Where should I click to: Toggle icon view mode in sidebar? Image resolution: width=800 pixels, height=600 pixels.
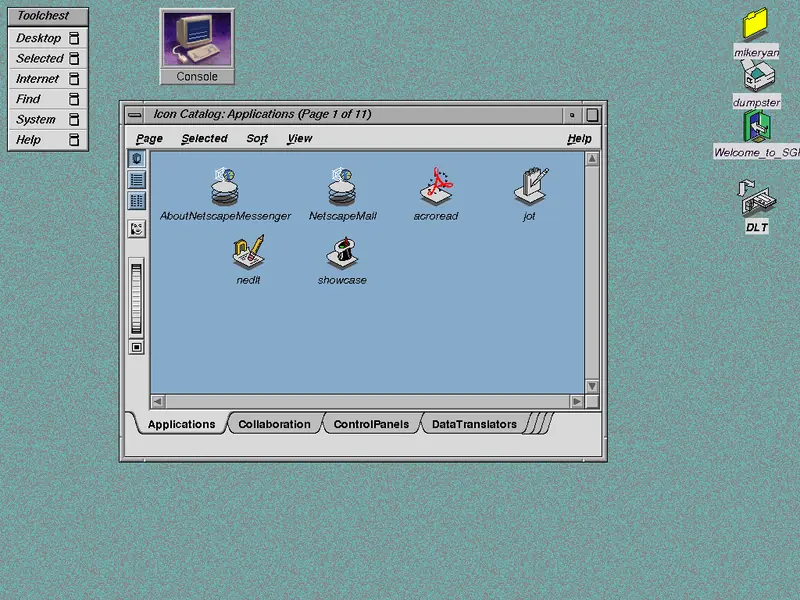pos(136,159)
